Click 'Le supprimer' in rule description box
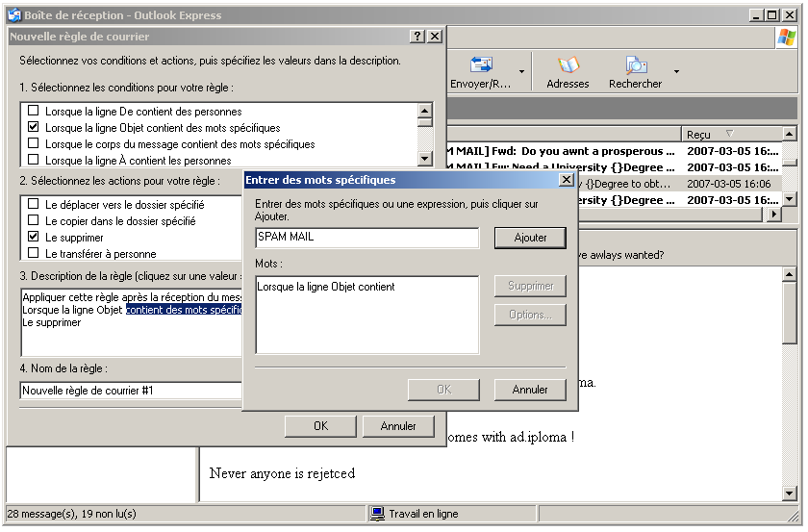The height and width of the screenshot is (532, 808). pos(52,322)
